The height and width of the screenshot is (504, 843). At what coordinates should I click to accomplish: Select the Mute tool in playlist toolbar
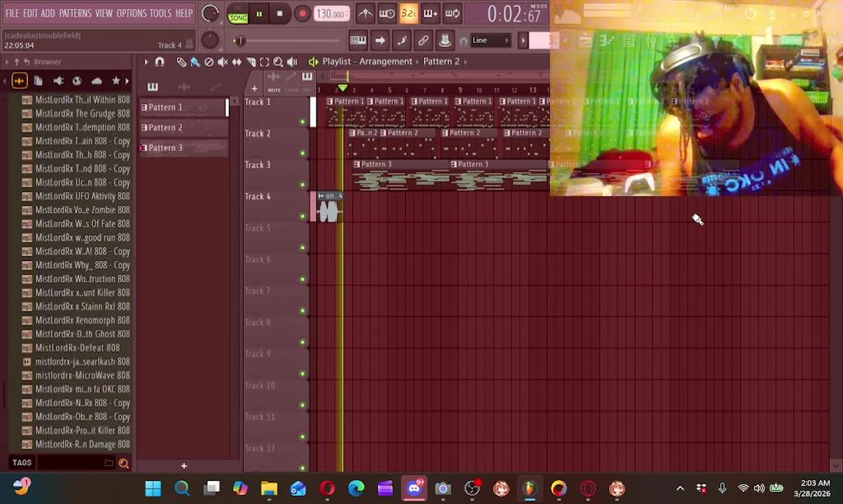(223, 62)
